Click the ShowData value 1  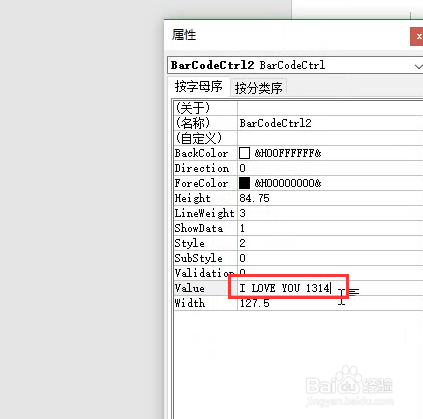[x=242, y=228]
